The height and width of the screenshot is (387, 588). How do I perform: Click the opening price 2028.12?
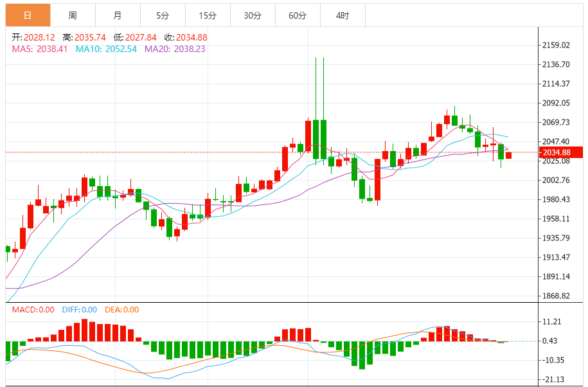point(39,37)
